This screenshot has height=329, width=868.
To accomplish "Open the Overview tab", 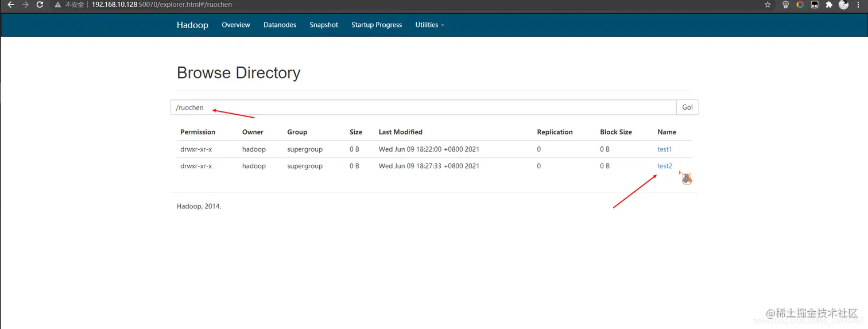I will click(x=236, y=25).
